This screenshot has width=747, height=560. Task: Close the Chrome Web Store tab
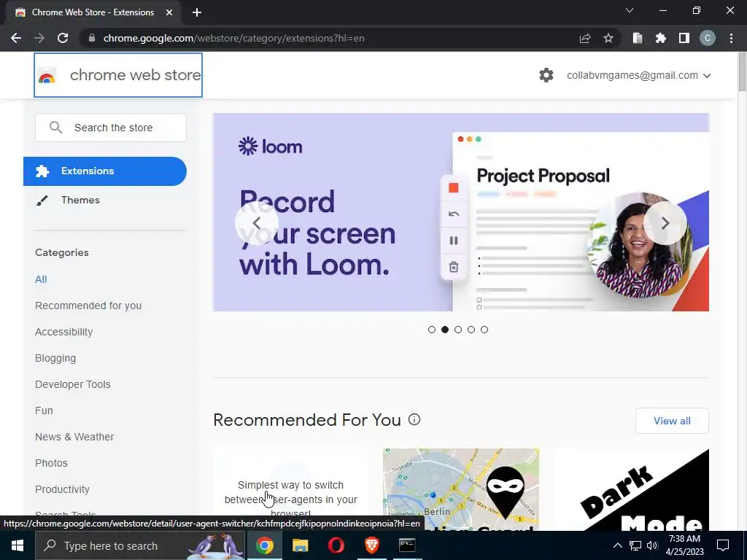(x=169, y=12)
